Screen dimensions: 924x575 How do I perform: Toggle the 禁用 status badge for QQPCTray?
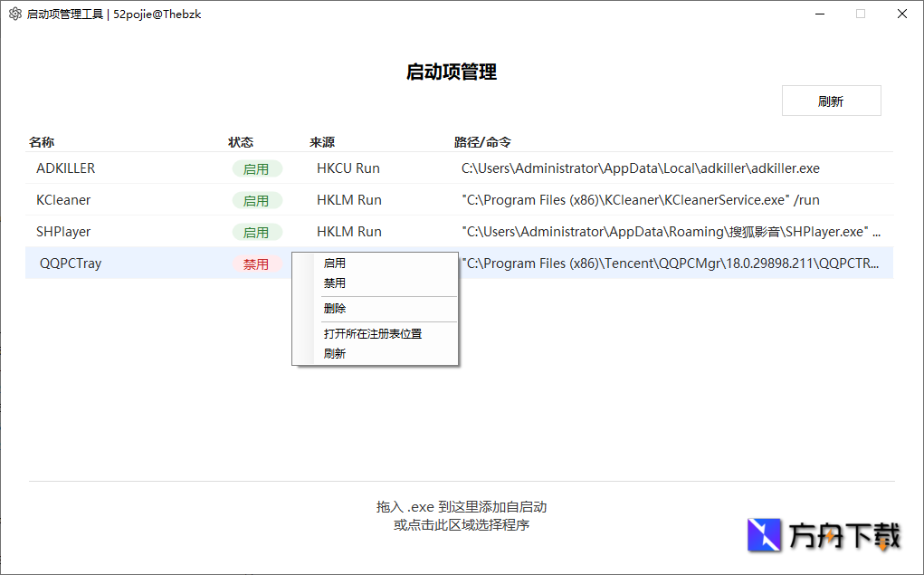257,264
